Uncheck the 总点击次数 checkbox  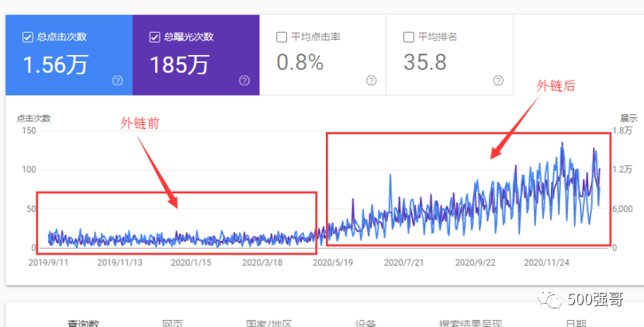pyautogui.click(x=28, y=37)
